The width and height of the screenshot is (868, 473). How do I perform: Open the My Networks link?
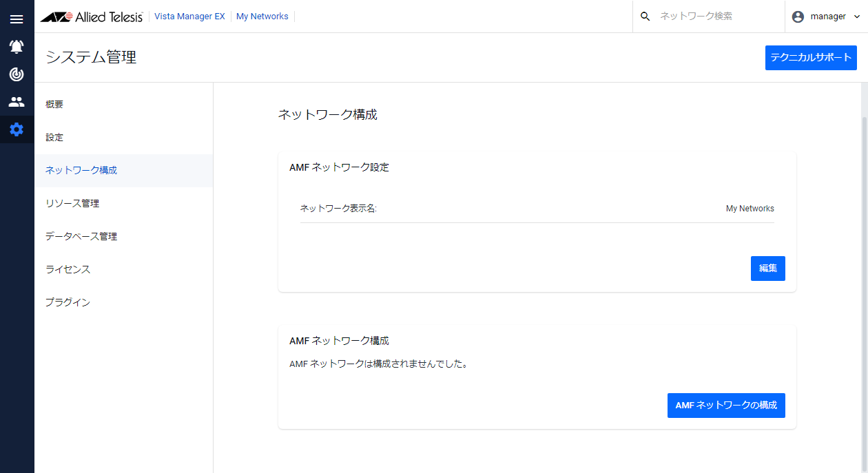[x=262, y=16]
